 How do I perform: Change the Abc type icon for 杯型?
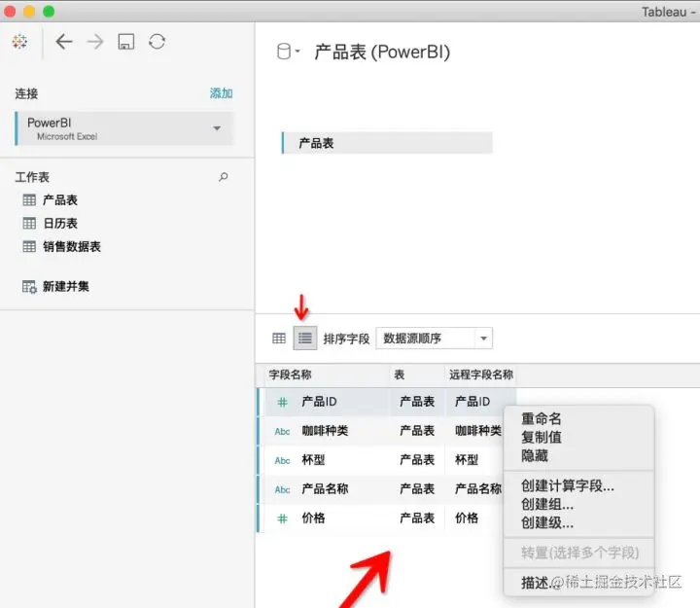tap(283, 460)
